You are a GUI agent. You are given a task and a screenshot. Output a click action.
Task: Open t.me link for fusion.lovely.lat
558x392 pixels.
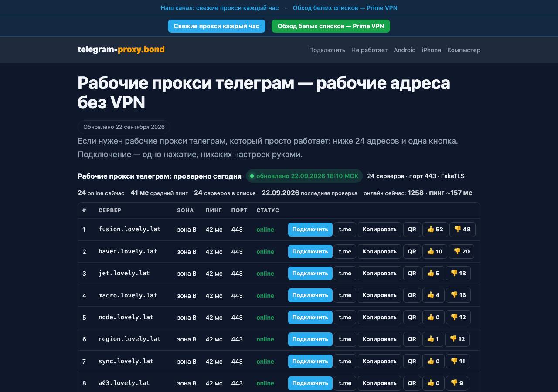click(345, 230)
